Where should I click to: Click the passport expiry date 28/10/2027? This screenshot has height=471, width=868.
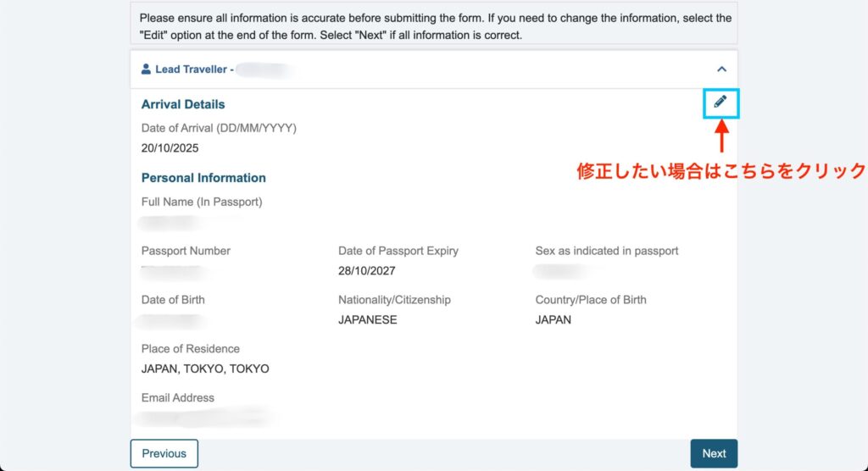coord(367,271)
